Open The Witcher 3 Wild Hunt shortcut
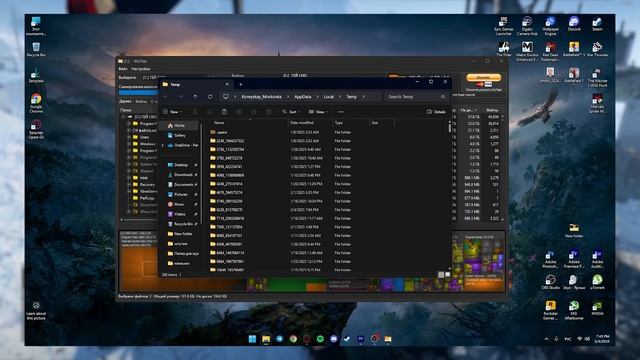This screenshot has width=640, height=360. click(597, 78)
